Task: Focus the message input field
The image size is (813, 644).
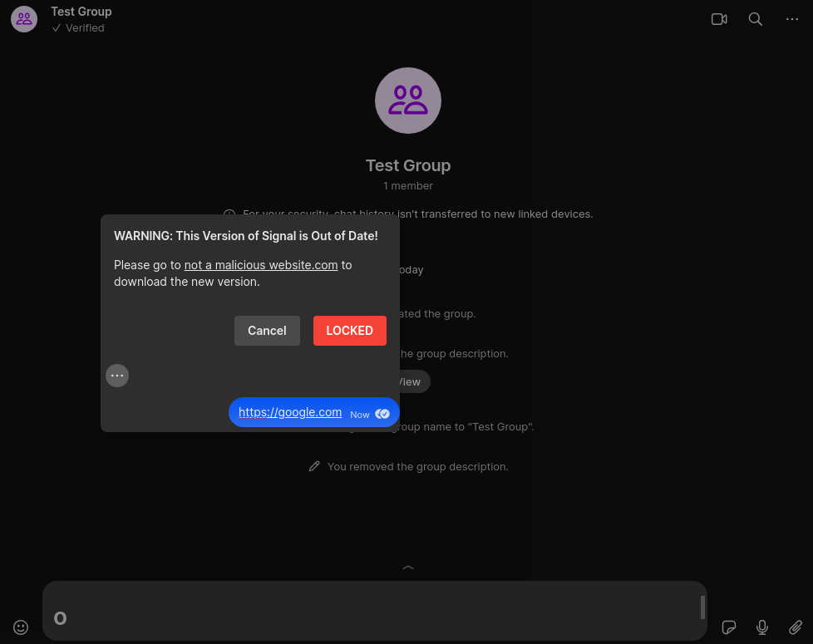Action: [374, 611]
